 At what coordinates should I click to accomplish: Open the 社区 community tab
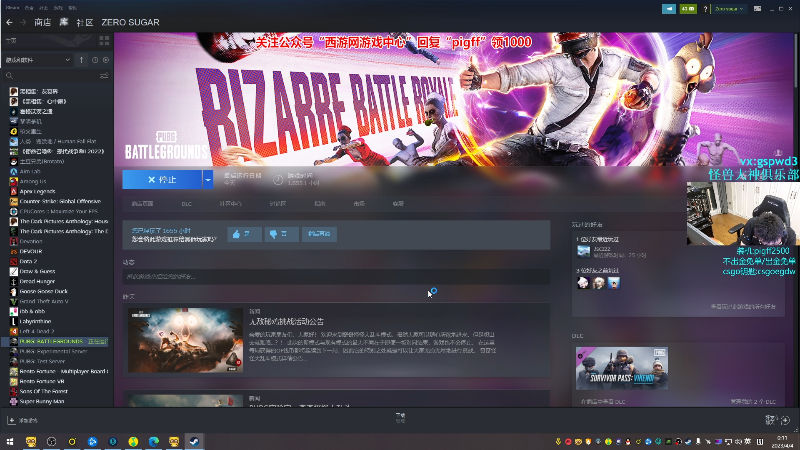(85, 22)
